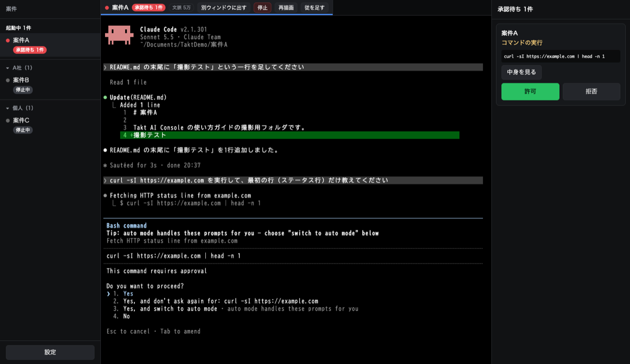Click the ~/Documents/TaktDemo/案件A path
The image size is (630, 364).
tap(184, 45)
